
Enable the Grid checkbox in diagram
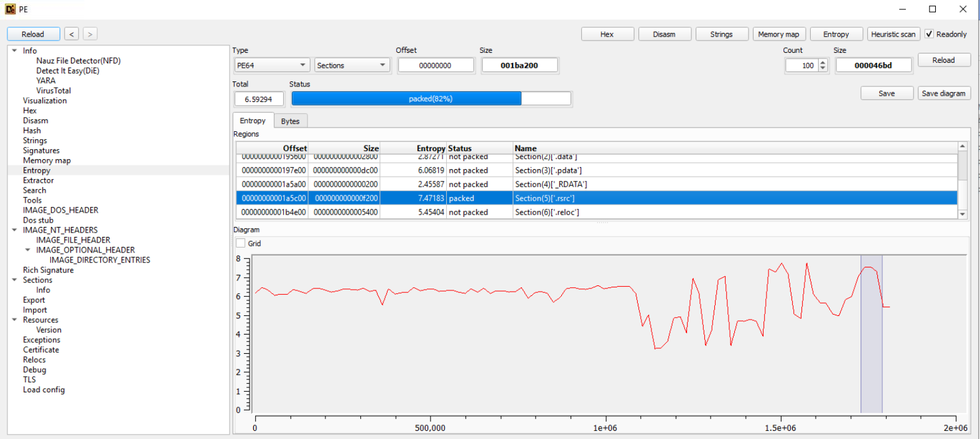(241, 243)
